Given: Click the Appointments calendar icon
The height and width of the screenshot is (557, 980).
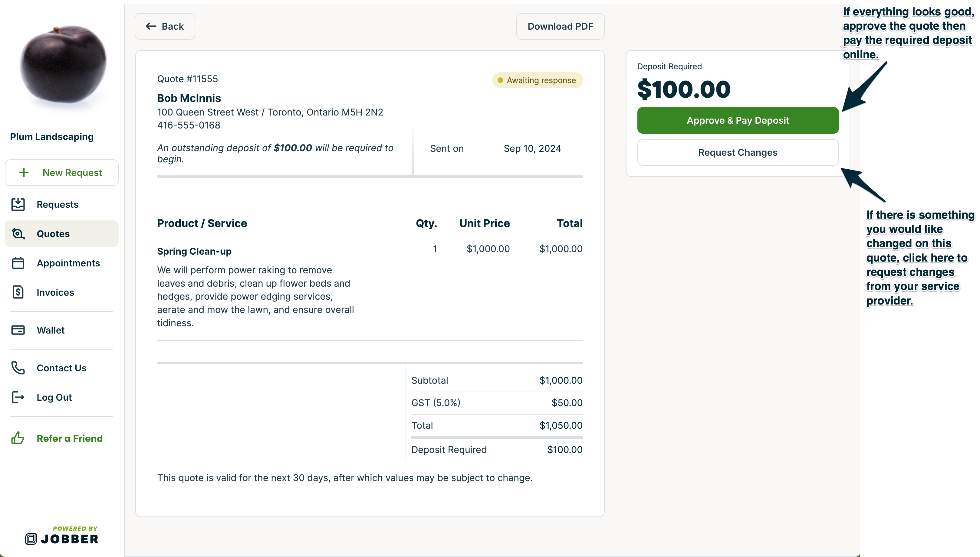Looking at the screenshot, I should click(x=18, y=263).
